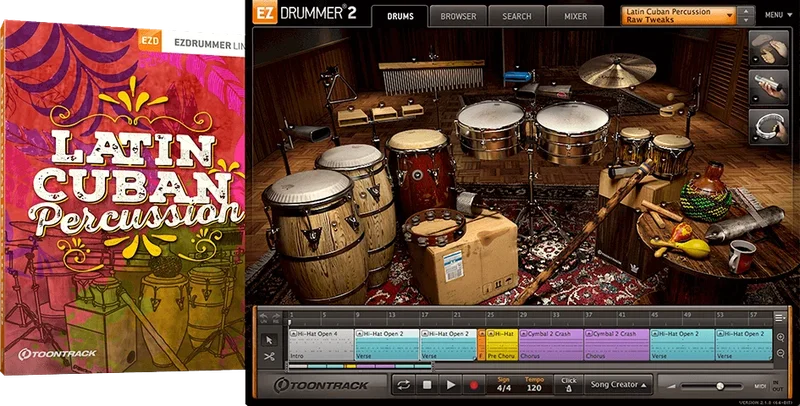Screen dimensions: 800x406
Task: Open the handheld tambourine thumbnail dropdown arrow
Action: (x=754, y=138)
